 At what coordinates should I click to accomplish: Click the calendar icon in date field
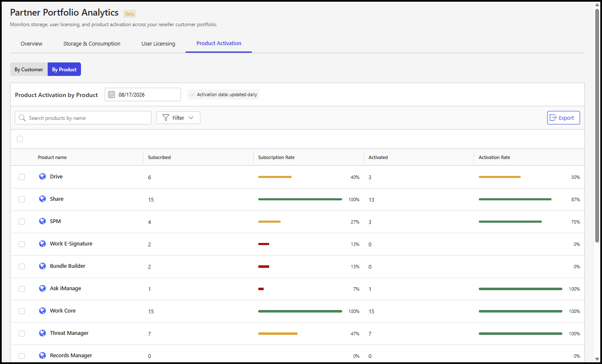112,94
